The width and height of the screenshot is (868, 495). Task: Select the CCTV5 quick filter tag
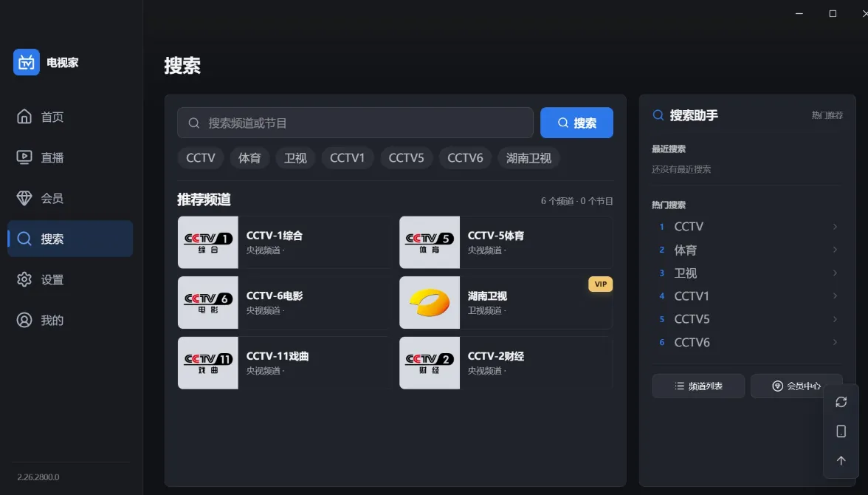tap(406, 158)
